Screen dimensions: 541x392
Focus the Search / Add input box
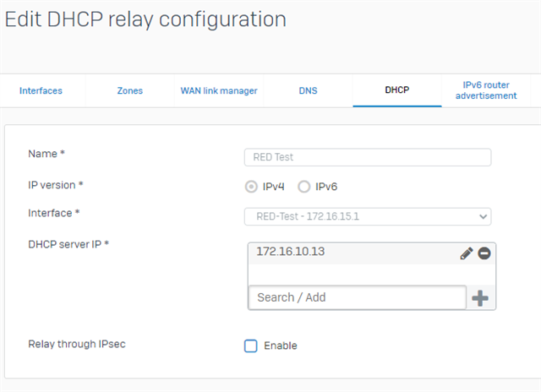tap(357, 297)
